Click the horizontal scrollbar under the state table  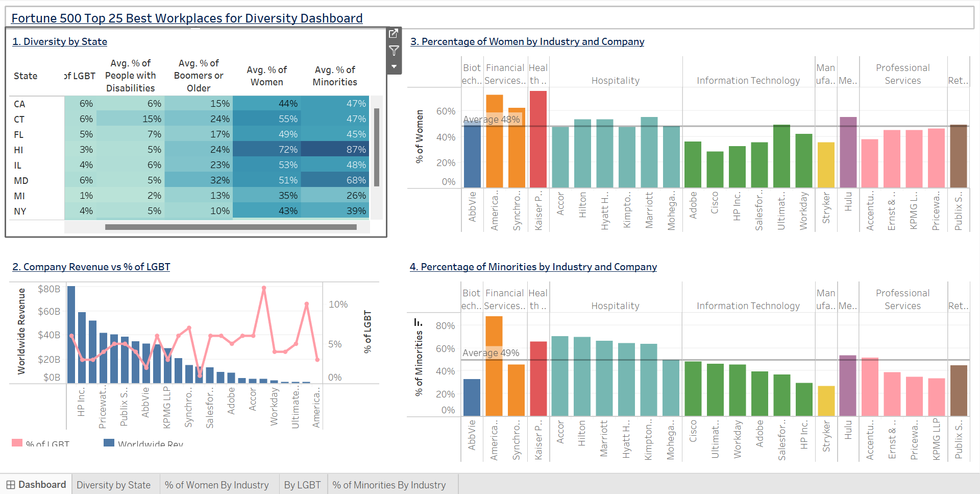(231, 227)
